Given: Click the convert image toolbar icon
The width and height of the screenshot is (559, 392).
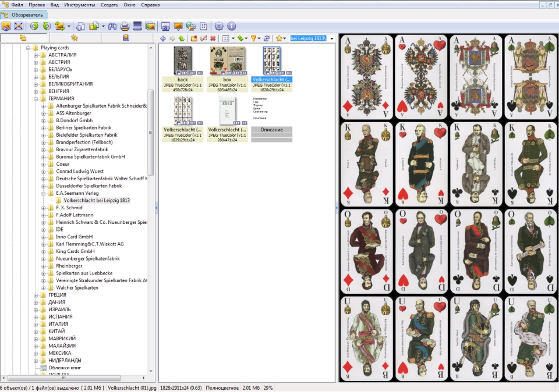Looking at the screenshot, I should coord(60,26).
